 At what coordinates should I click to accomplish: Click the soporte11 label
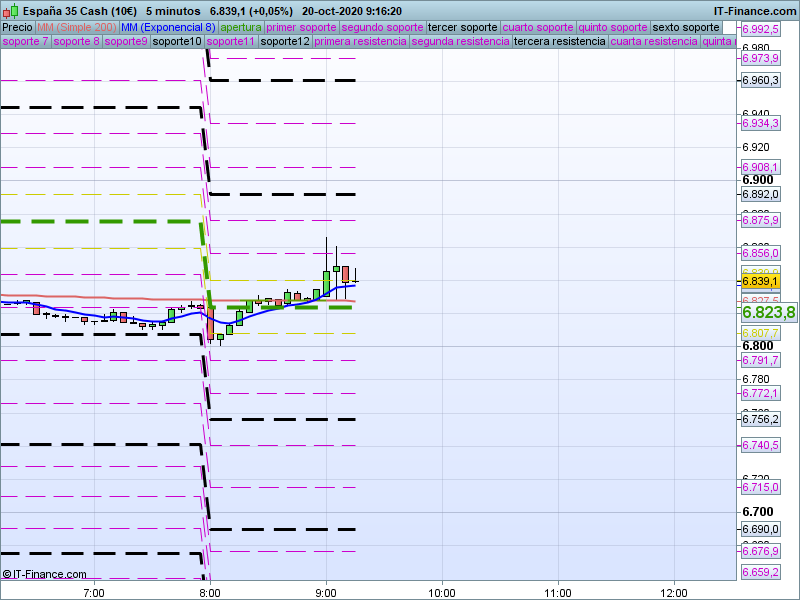231,41
